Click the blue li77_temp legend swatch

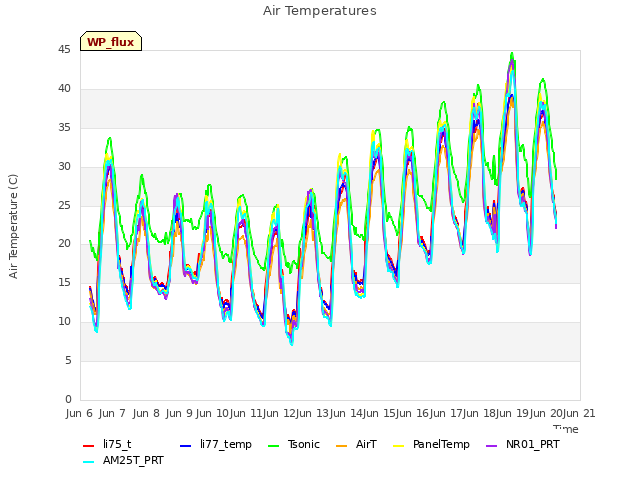pos(186,446)
